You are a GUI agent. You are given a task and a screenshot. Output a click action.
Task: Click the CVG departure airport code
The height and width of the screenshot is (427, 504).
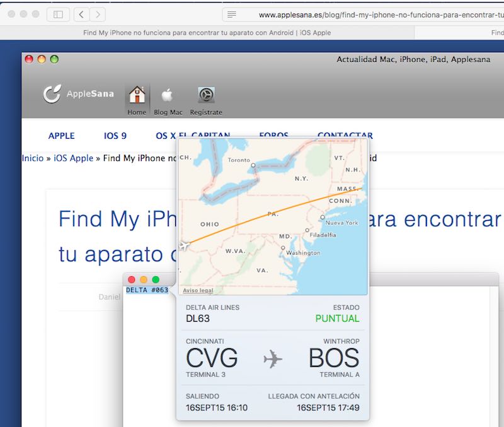coord(212,358)
